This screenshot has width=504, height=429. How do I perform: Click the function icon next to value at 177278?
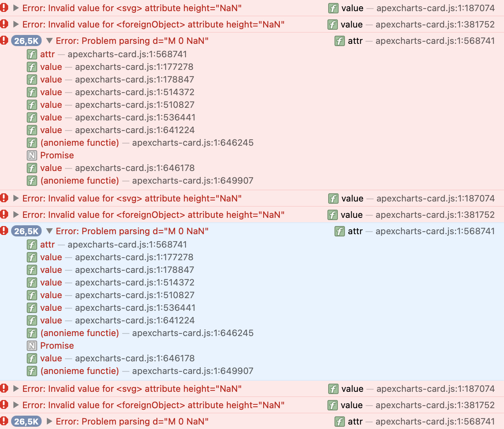(32, 67)
